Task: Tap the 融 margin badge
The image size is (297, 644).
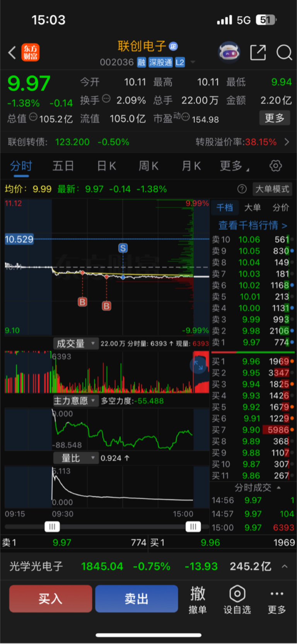Action: click(142, 62)
